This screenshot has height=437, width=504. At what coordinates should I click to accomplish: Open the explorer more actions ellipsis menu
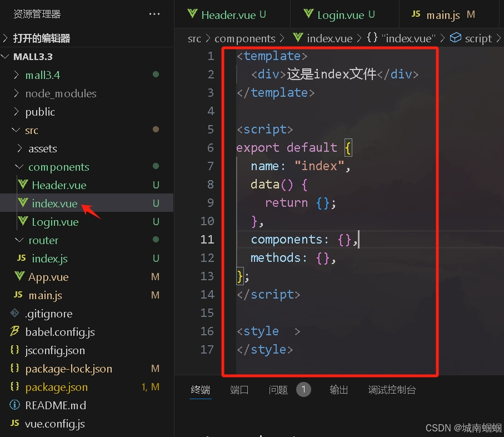click(154, 14)
